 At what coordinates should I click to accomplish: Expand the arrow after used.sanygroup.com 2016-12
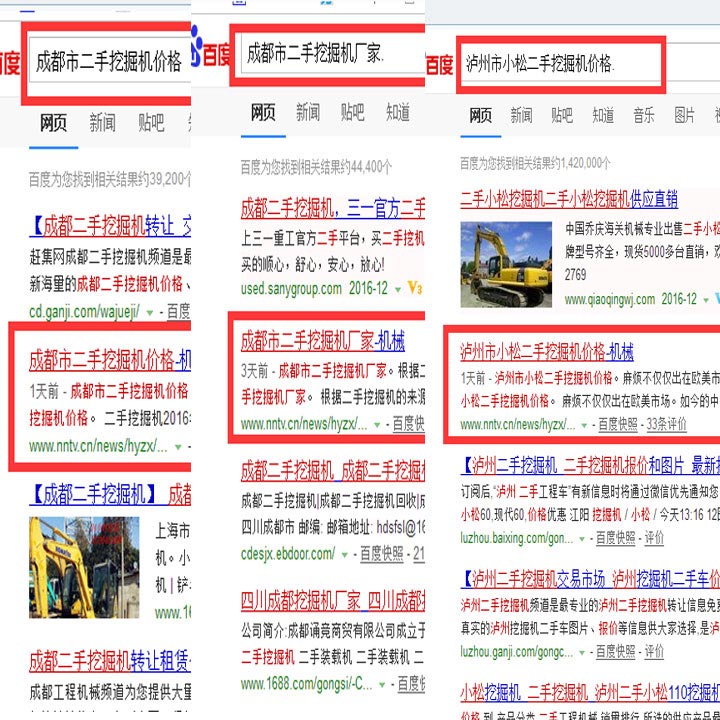pyautogui.click(x=398, y=289)
